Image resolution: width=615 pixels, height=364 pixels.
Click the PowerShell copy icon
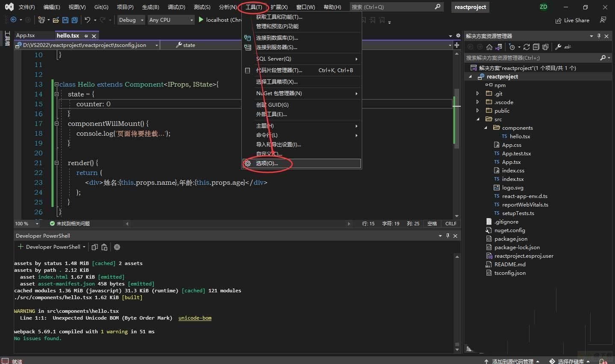95,247
